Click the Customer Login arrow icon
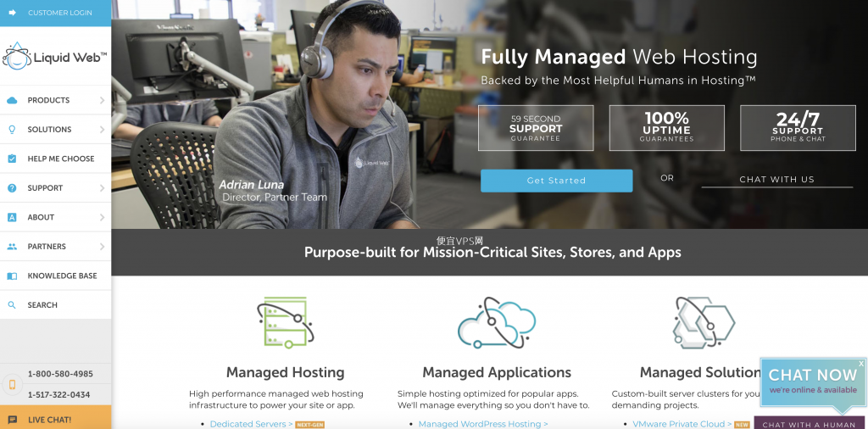The width and height of the screenshot is (868, 429). pos(12,12)
